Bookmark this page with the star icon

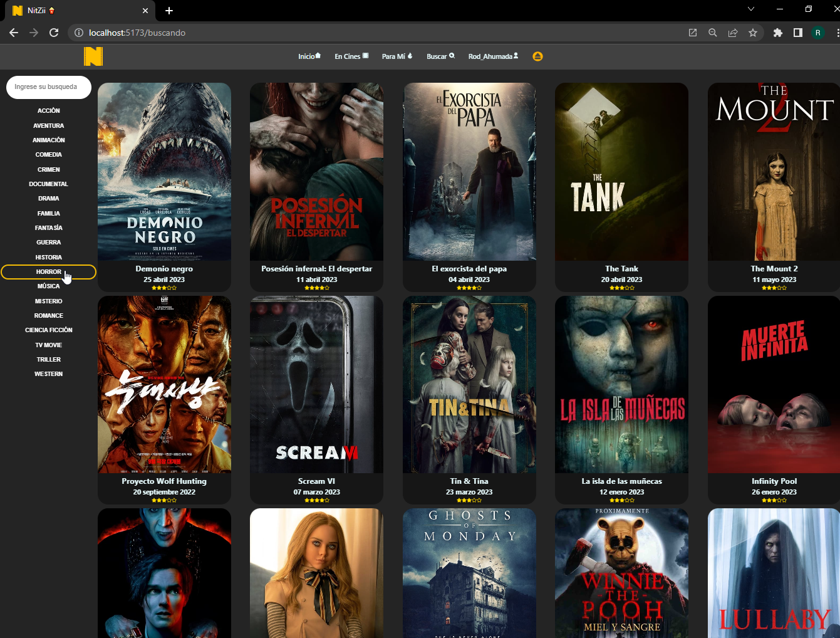click(x=753, y=33)
